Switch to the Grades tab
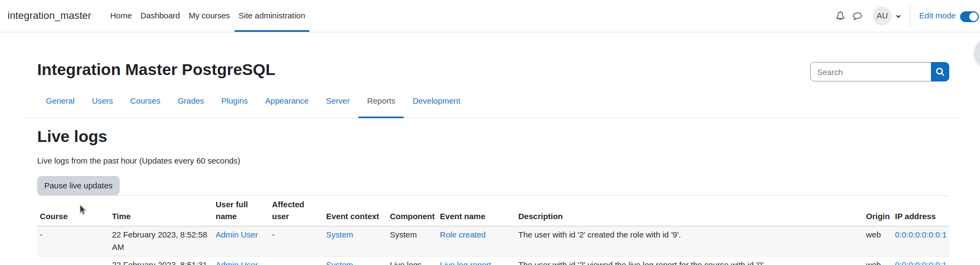Screen dimensions: 980x265 pyautogui.click(x=191, y=101)
